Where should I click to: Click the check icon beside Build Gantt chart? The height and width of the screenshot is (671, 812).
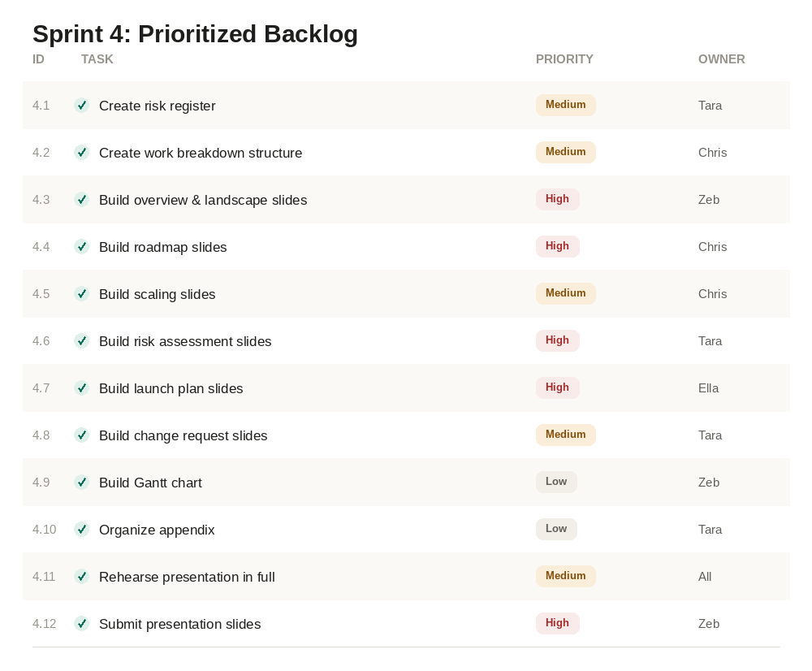pyautogui.click(x=81, y=483)
